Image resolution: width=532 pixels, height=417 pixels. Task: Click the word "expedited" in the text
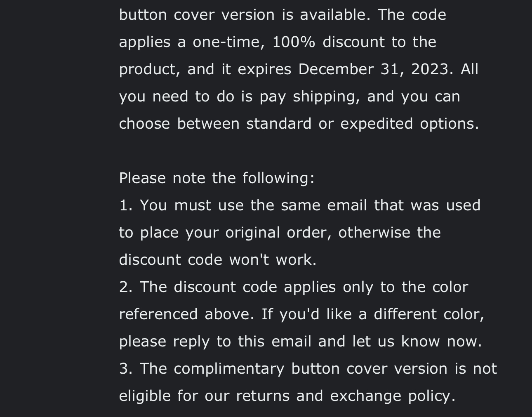(376, 124)
